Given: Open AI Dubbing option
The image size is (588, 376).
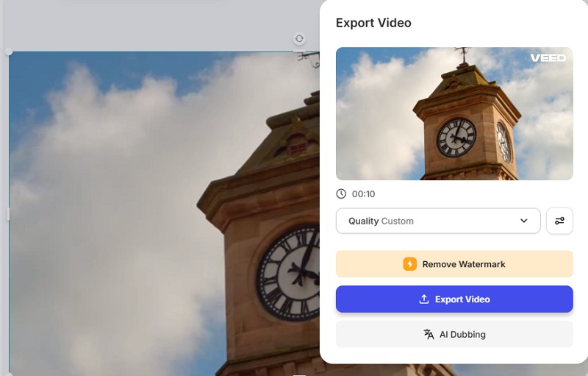Looking at the screenshot, I should click(x=454, y=334).
